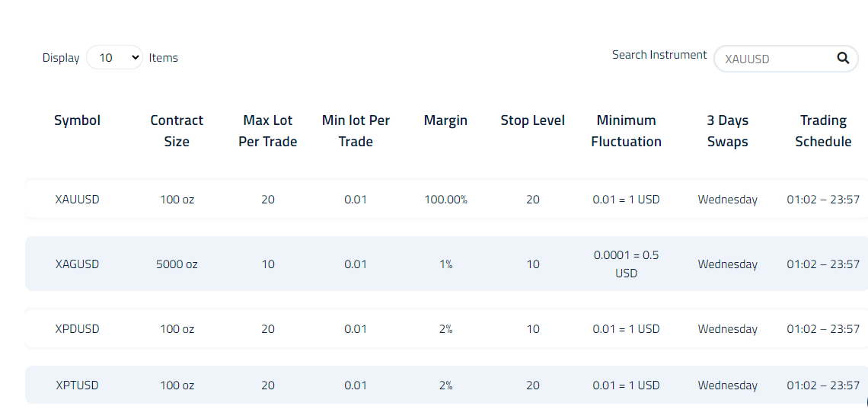
Task: Click the XAUUSD 100.00% margin cell
Action: coord(445,200)
